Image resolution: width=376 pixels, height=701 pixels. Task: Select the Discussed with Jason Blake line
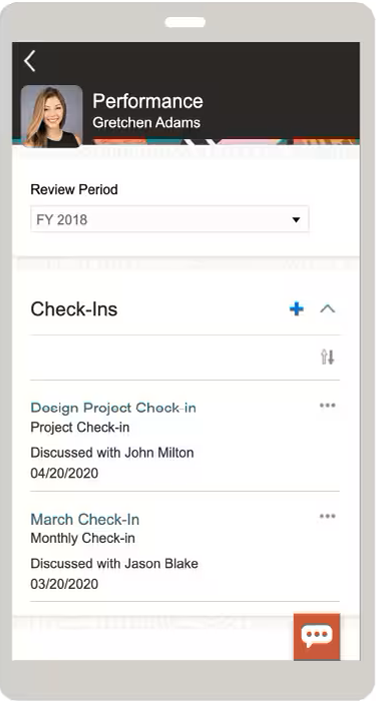click(x=114, y=563)
